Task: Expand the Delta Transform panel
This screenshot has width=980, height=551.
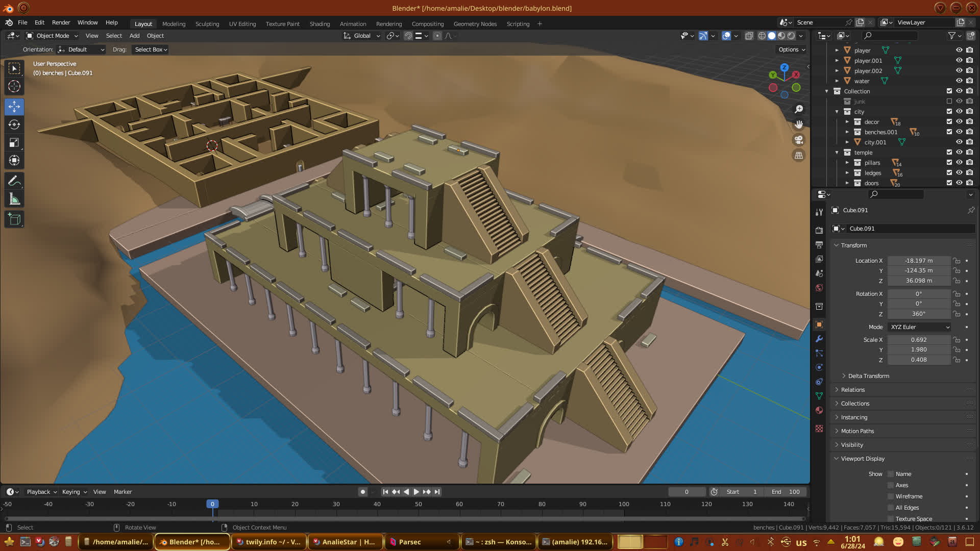Action: tap(868, 376)
